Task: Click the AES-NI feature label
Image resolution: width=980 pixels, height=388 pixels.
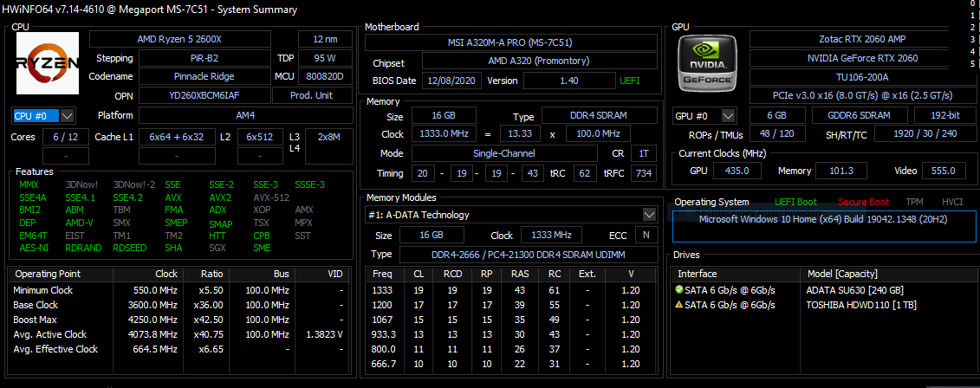Action: [32, 248]
